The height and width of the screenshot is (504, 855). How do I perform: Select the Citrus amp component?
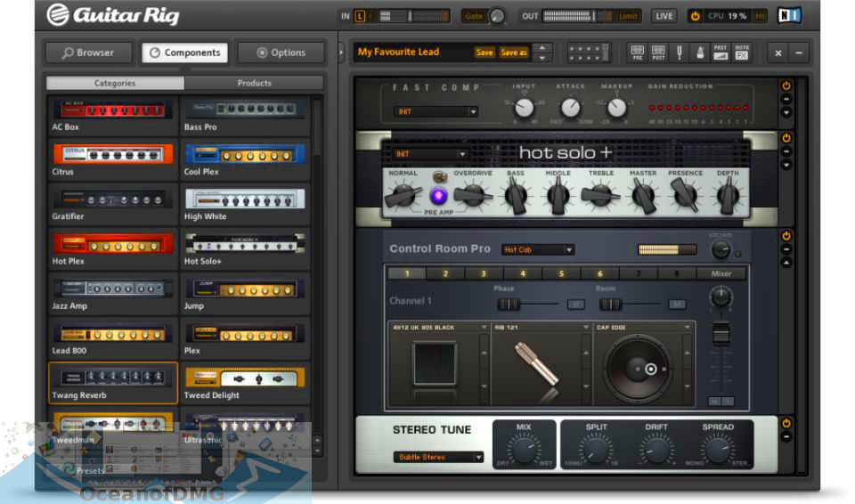pyautogui.click(x=112, y=160)
